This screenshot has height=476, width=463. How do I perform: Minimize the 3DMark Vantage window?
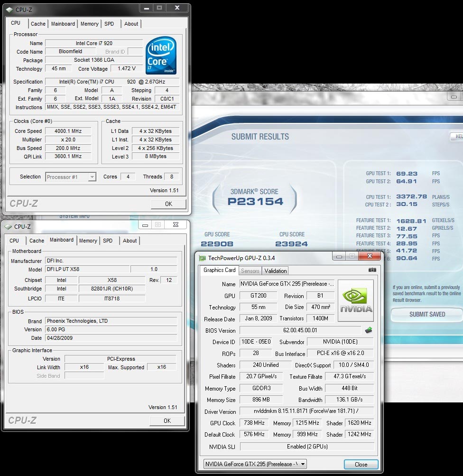tap(454, 97)
